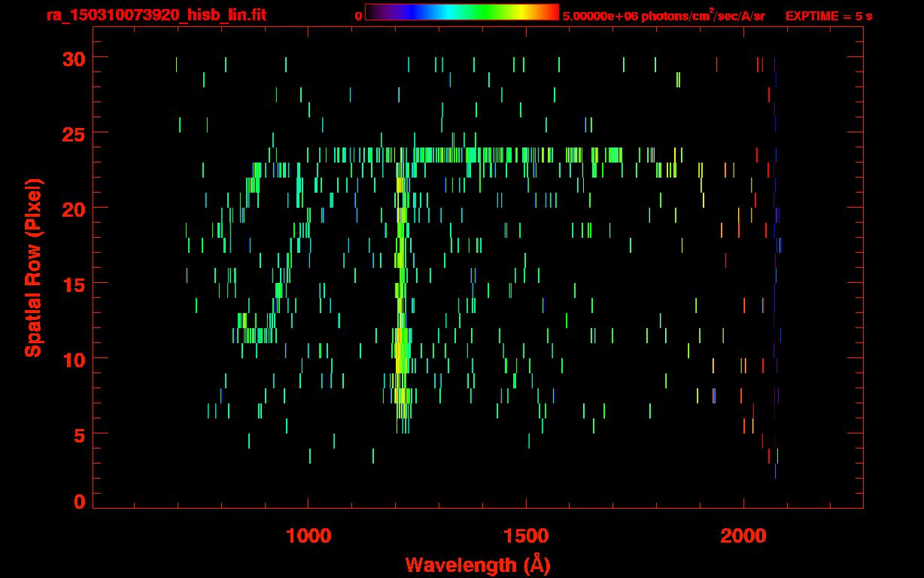Viewport: 924px width, 578px height.
Task: Click the 5.00000e+06 photons units label
Action: [x=664, y=15]
